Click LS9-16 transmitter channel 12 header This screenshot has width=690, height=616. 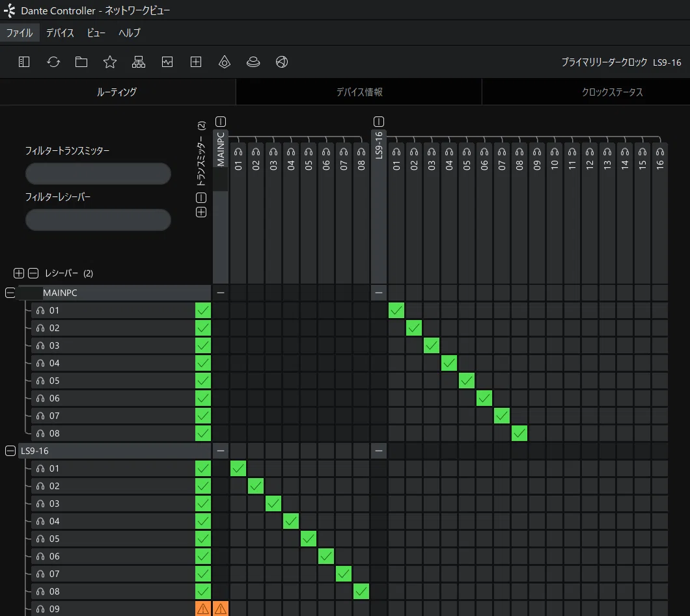point(590,213)
